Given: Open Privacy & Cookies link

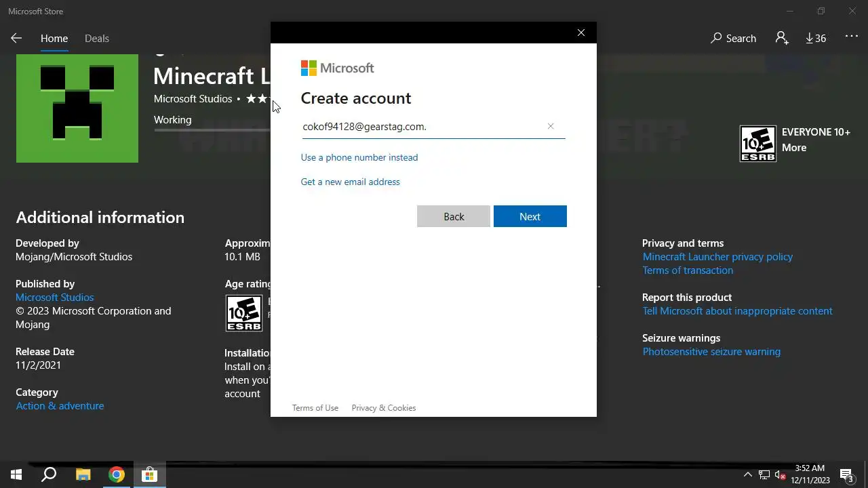Looking at the screenshot, I should click(384, 408).
